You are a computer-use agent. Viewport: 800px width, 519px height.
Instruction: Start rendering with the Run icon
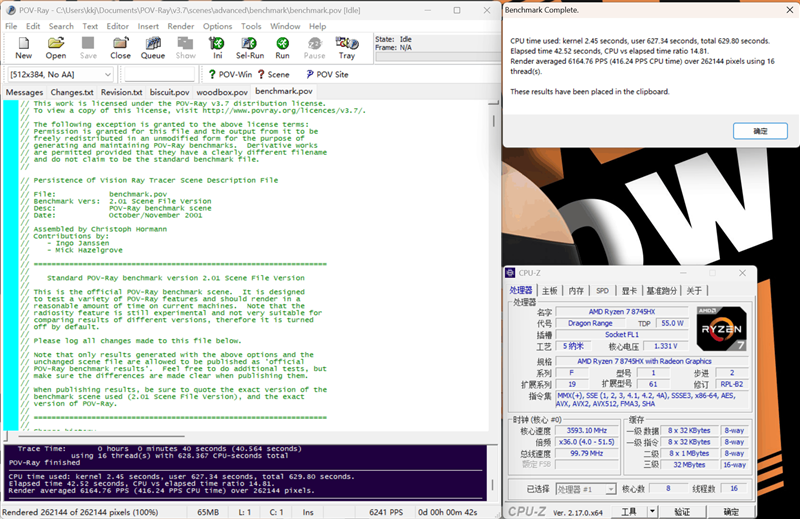click(282, 47)
